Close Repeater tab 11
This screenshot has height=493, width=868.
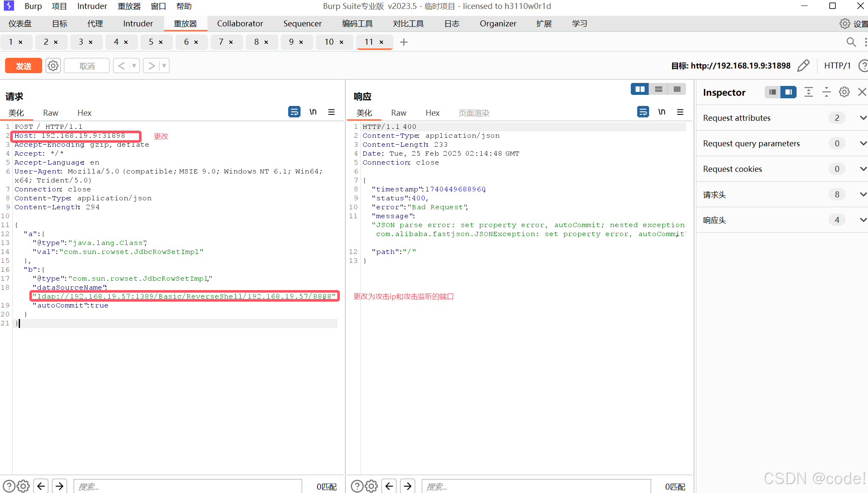pos(381,42)
